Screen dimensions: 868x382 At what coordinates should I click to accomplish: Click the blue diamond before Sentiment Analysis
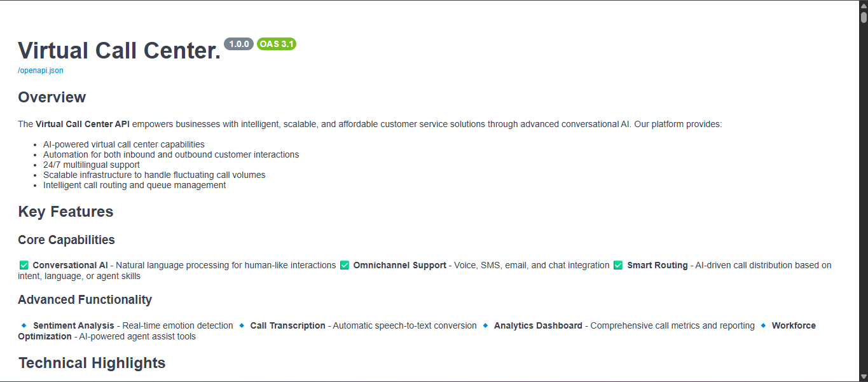pyautogui.click(x=24, y=325)
